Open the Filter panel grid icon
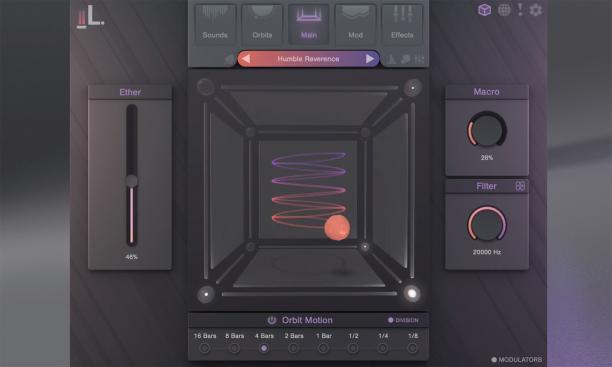The image size is (612, 367). click(520, 186)
